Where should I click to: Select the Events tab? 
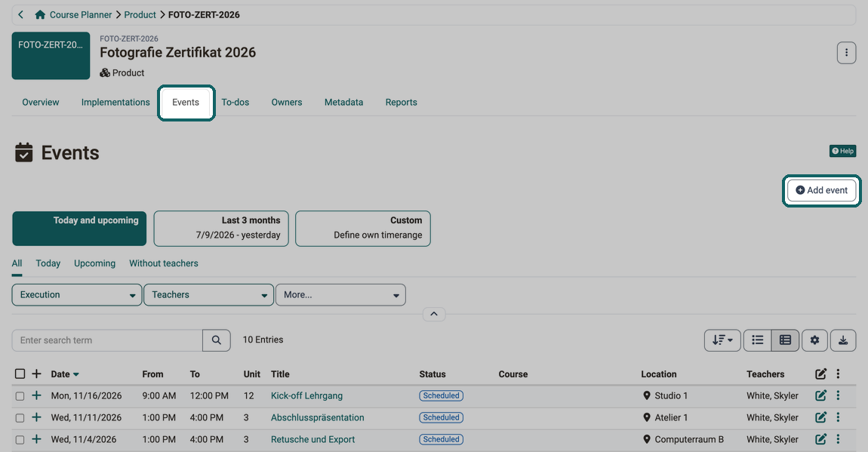point(186,103)
